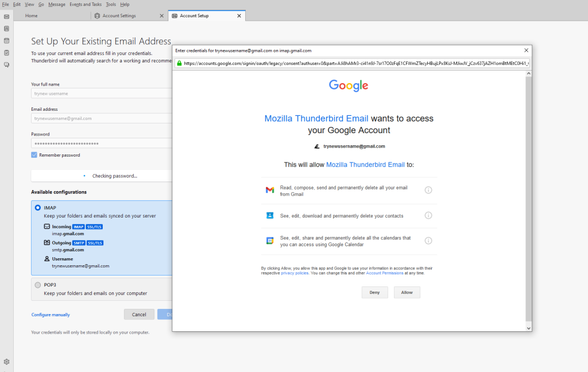
Task: Click the green padlock security icon
Action: pos(179,63)
